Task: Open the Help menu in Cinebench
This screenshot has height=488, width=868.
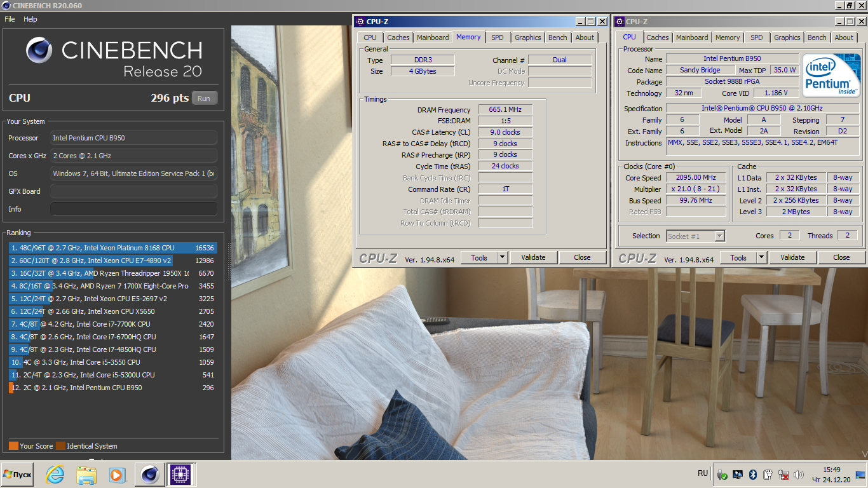Action: tap(31, 19)
